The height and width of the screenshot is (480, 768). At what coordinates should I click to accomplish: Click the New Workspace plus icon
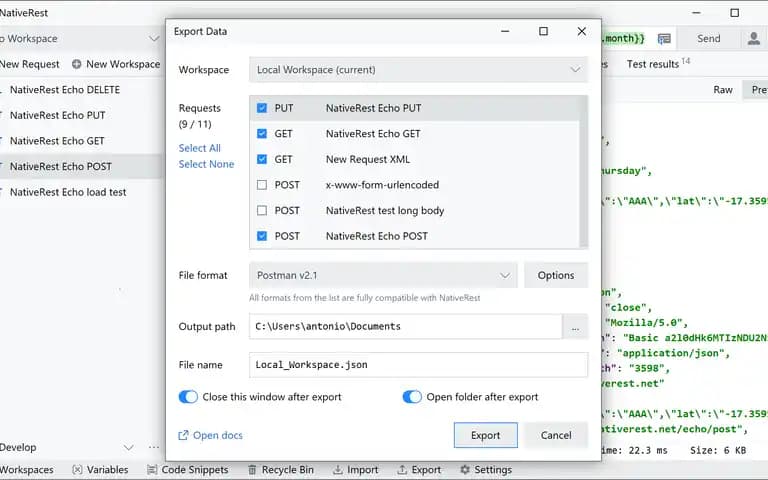pos(76,64)
